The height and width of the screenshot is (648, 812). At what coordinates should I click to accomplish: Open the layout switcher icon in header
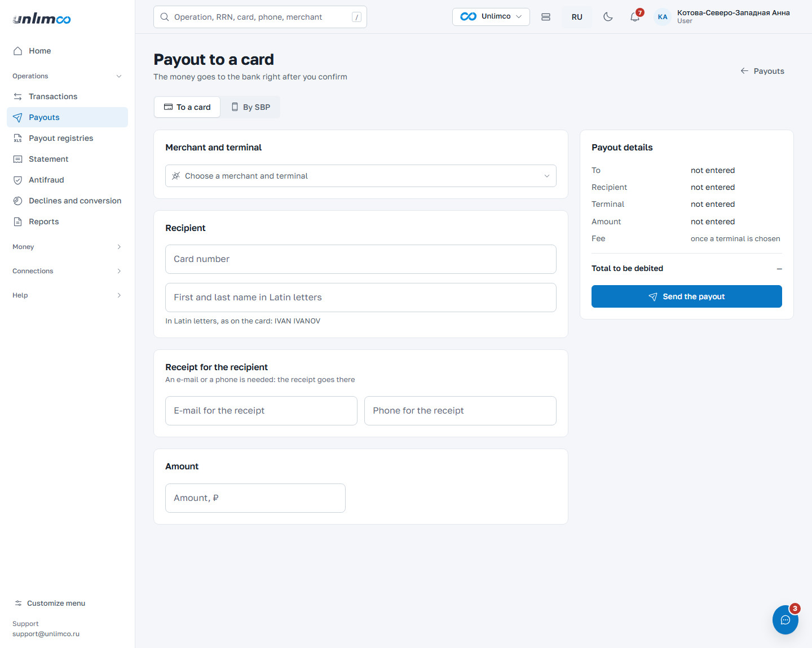pyautogui.click(x=546, y=17)
